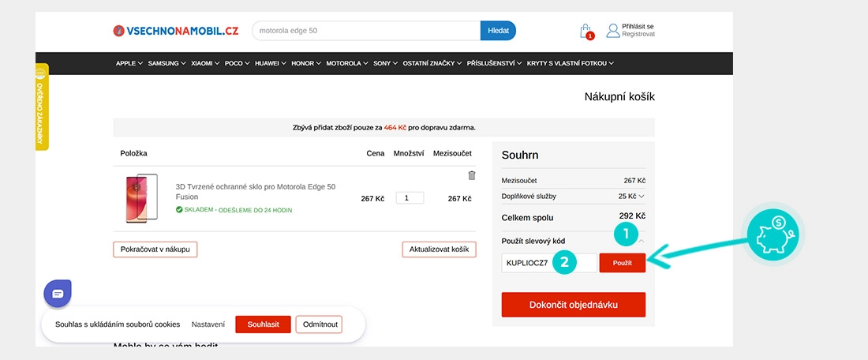Click the Nákupní košík heading
This screenshot has height=360, width=868.
[619, 97]
